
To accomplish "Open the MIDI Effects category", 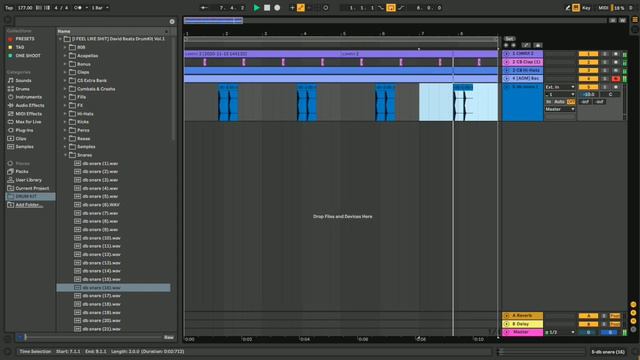I will (29, 113).
